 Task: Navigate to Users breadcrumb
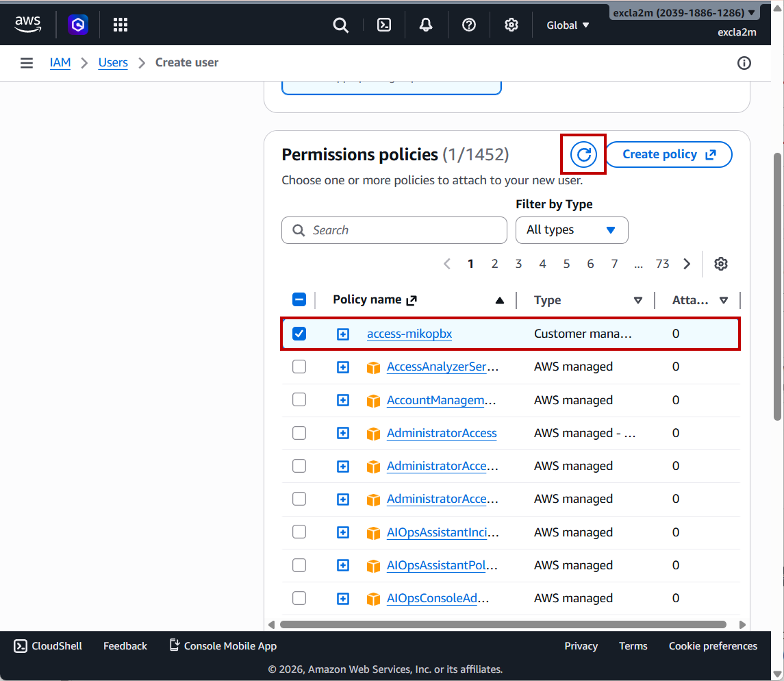pos(113,62)
